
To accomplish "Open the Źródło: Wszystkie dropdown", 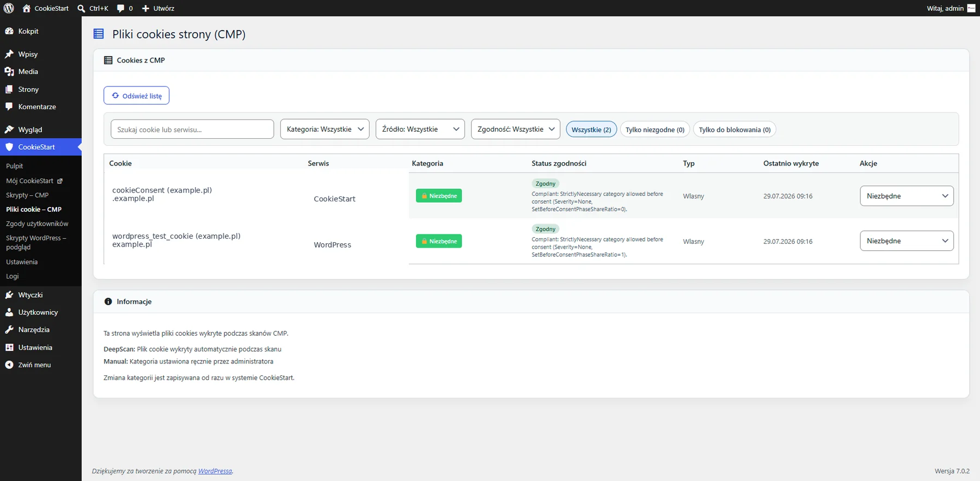I will click(420, 129).
